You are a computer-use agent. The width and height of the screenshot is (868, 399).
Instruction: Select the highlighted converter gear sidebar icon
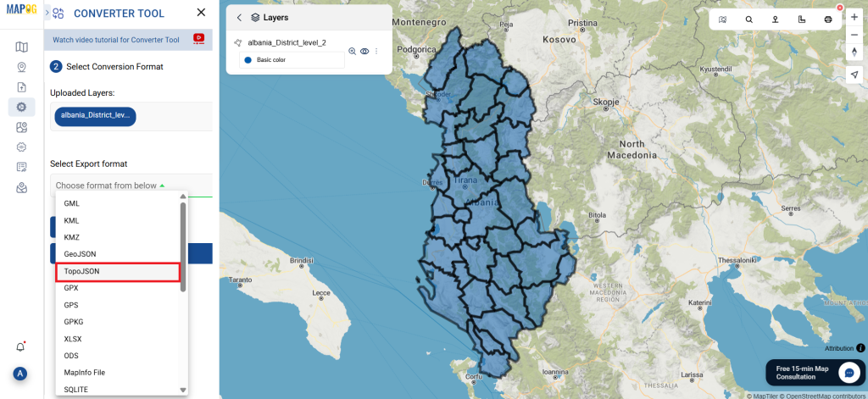point(21,107)
